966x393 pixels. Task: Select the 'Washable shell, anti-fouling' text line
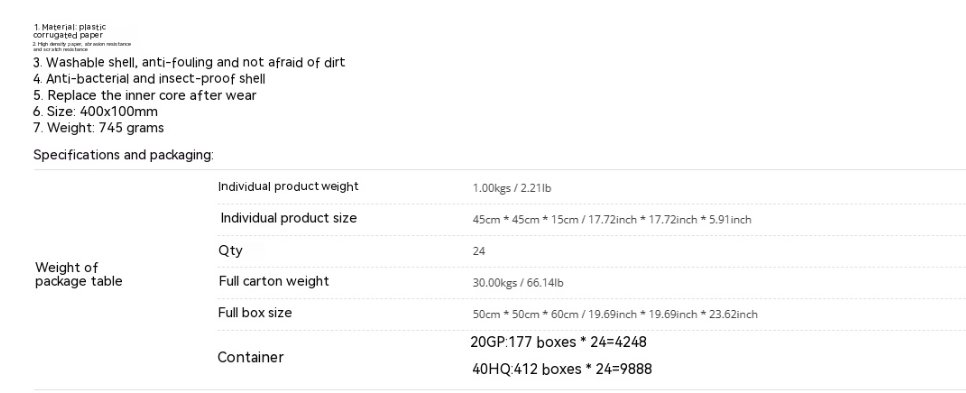(189, 62)
